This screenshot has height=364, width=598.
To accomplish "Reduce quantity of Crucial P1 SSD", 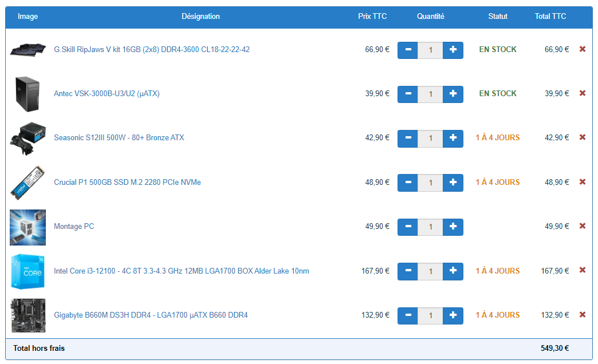I will [x=408, y=183].
